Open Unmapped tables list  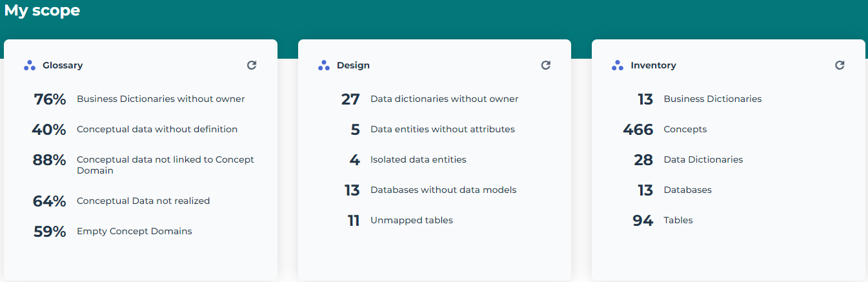tap(411, 220)
